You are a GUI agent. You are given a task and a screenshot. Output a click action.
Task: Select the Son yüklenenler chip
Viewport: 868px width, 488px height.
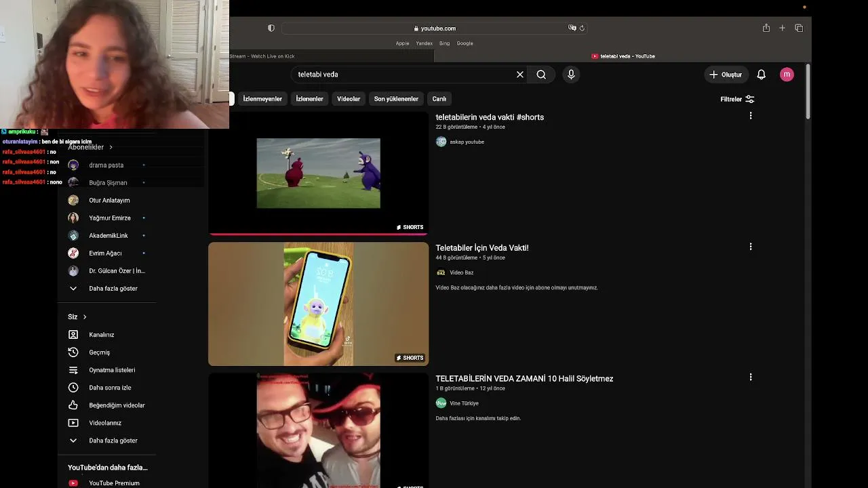[396, 99]
